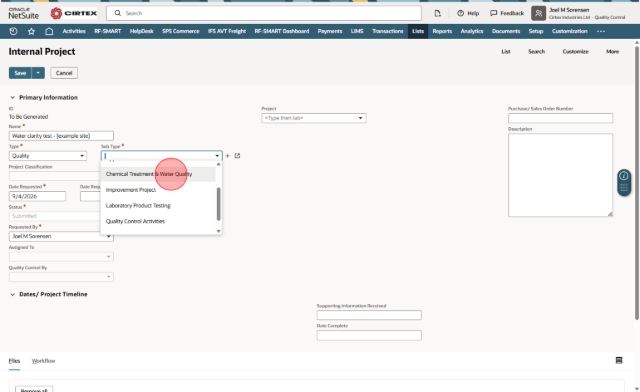This screenshot has width=640, height=392.
Task: Open the Analytics menu
Action: point(472,31)
